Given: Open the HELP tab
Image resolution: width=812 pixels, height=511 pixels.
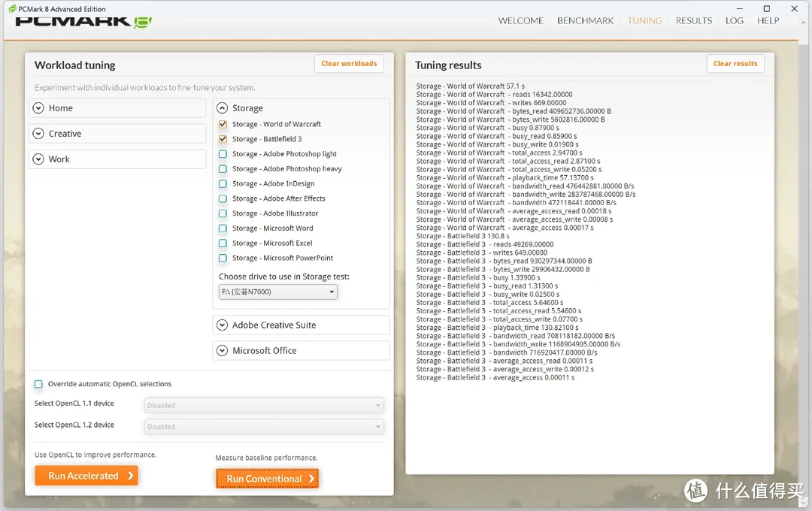Looking at the screenshot, I should (x=768, y=21).
